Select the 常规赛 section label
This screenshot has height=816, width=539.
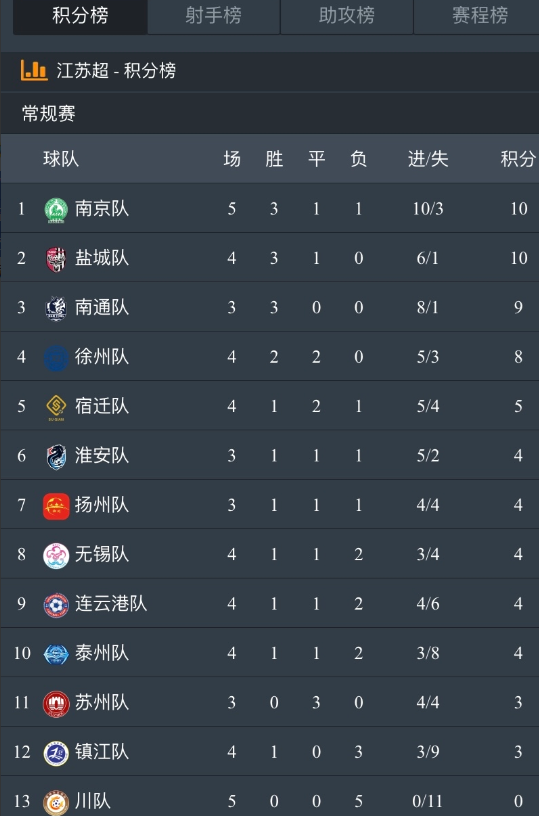click(48, 113)
